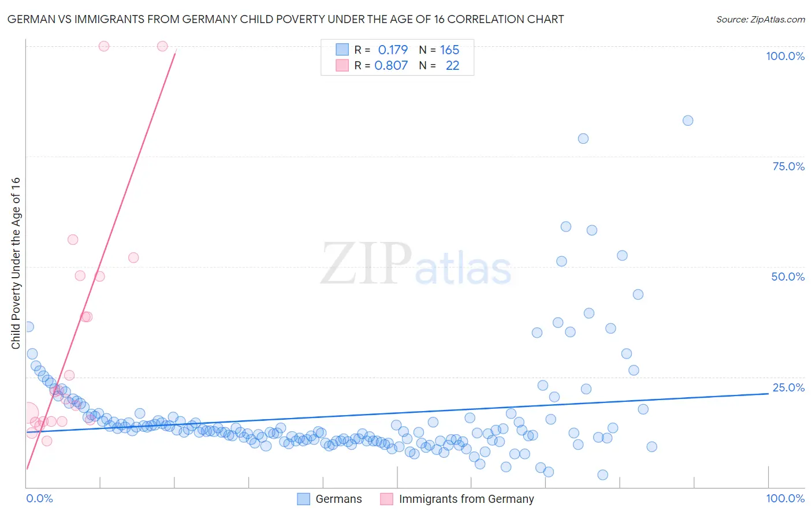Click pink swatch beside R = 0.807
Image resolution: width=812 pixels, height=515 pixels.
pyautogui.click(x=342, y=65)
